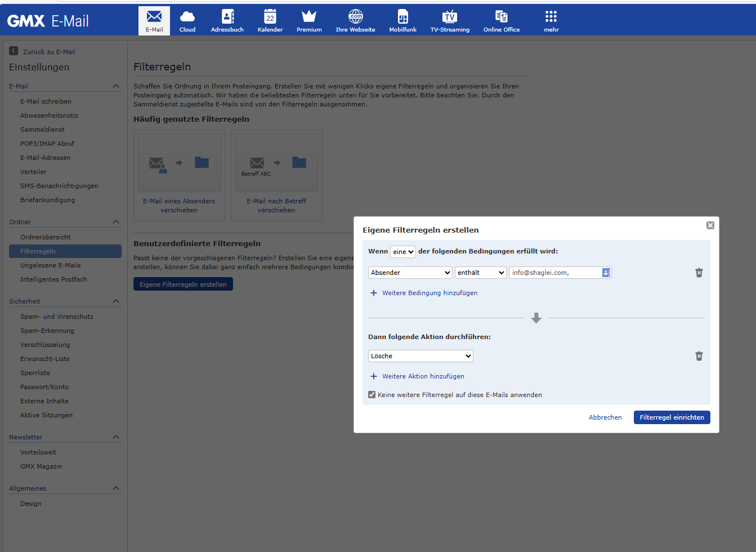Open Erwünscht-Liste settings
Screen dimensions: 756x552
[x=45, y=359]
